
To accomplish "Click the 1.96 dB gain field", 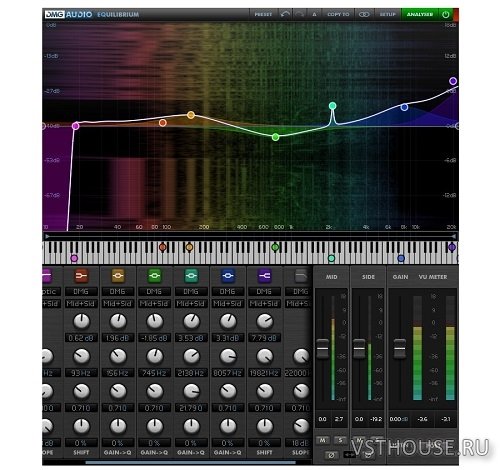I will (x=118, y=338).
